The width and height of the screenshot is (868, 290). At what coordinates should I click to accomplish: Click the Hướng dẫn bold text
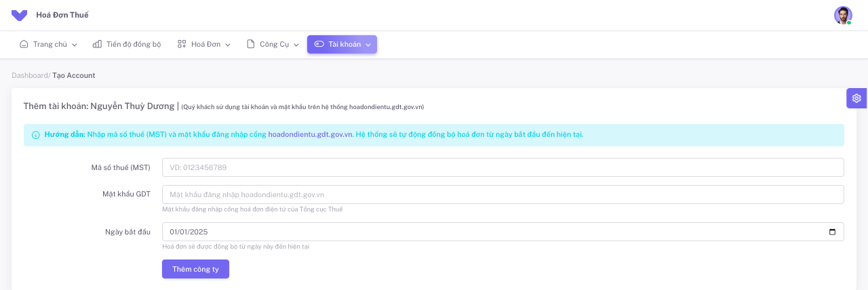pos(65,134)
